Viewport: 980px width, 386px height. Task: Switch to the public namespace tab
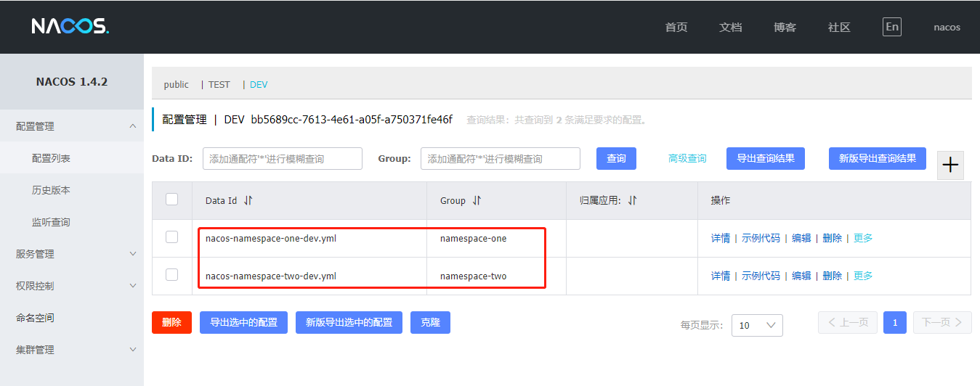point(177,84)
